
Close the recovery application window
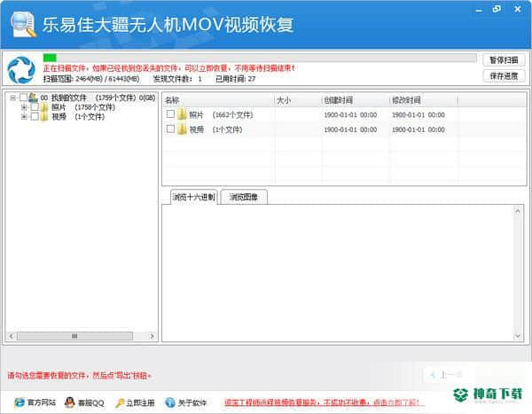pos(518,9)
